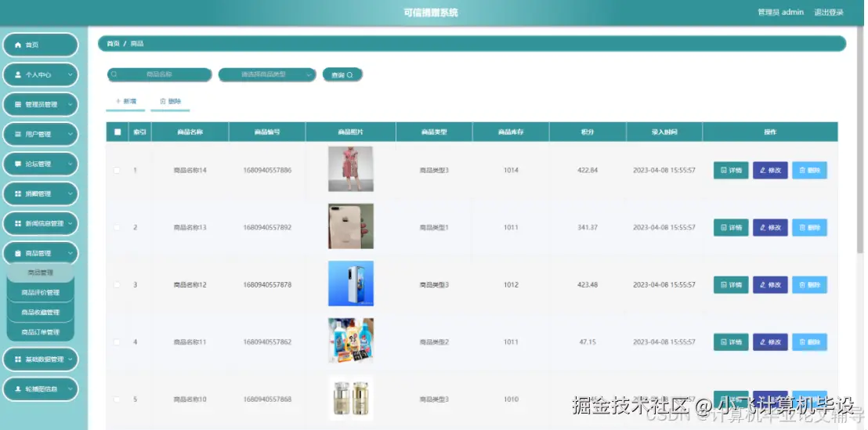The image size is (868, 430).
Task: Click 修改 for 商品名称14
Action: click(x=770, y=171)
